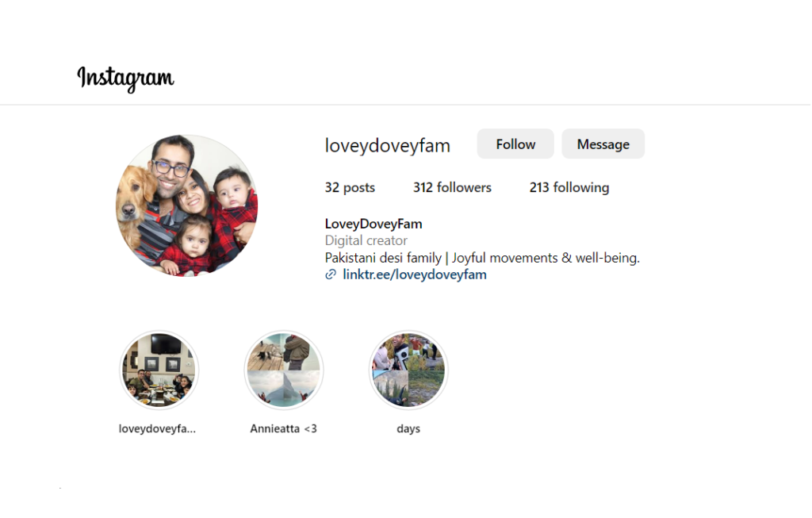Click the Pakistani desi family bio text
This screenshot has width=812, height=518.
click(x=383, y=258)
